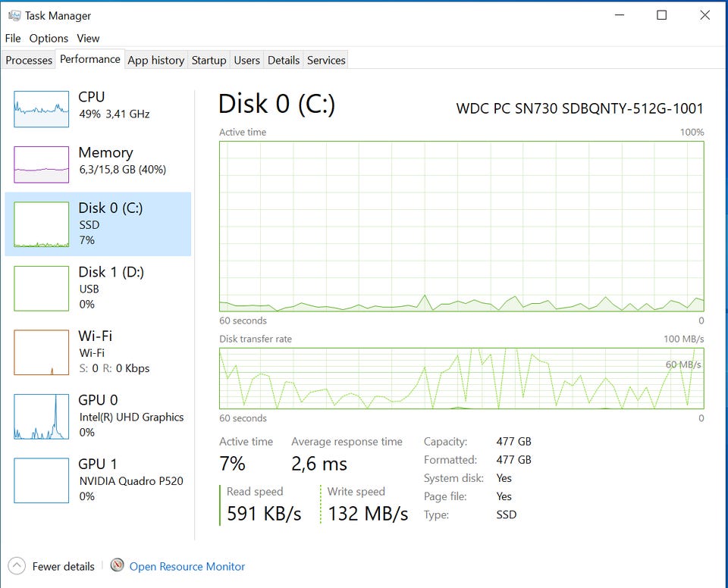Click the Fewer details label
728x588 pixels.
pos(63,567)
